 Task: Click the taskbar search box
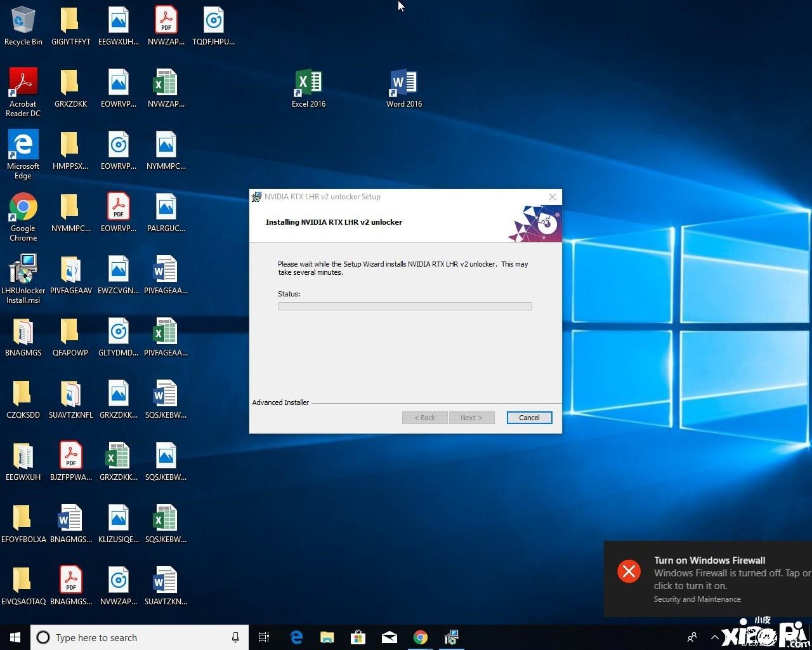pyautogui.click(x=140, y=637)
